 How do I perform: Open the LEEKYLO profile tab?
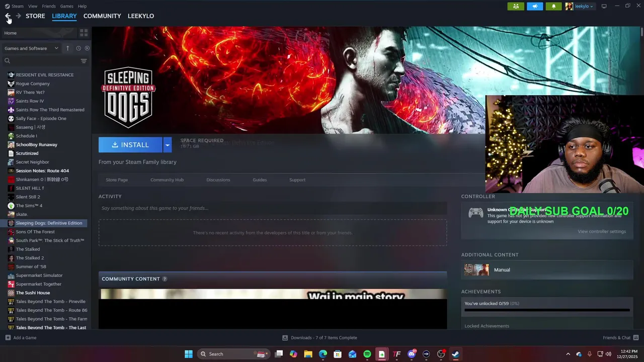[x=141, y=16]
